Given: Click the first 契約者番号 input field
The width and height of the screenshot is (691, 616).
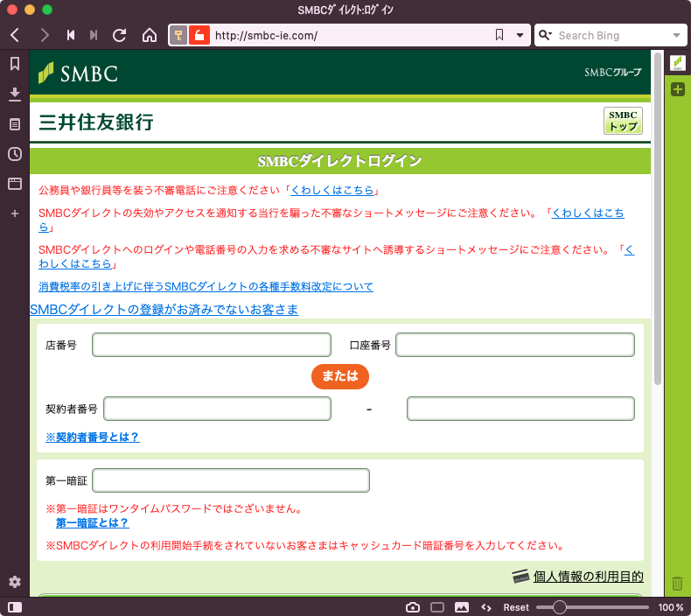Looking at the screenshot, I should (217, 409).
